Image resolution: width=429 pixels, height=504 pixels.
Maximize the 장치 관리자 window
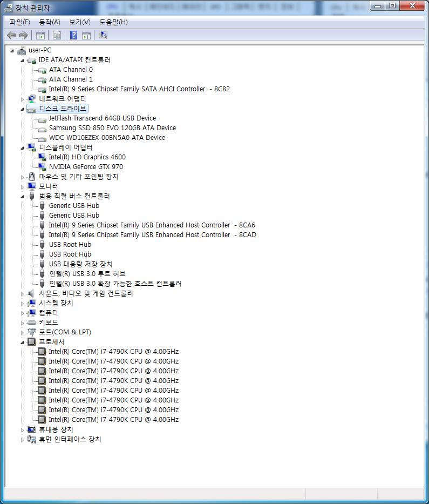point(392,5)
